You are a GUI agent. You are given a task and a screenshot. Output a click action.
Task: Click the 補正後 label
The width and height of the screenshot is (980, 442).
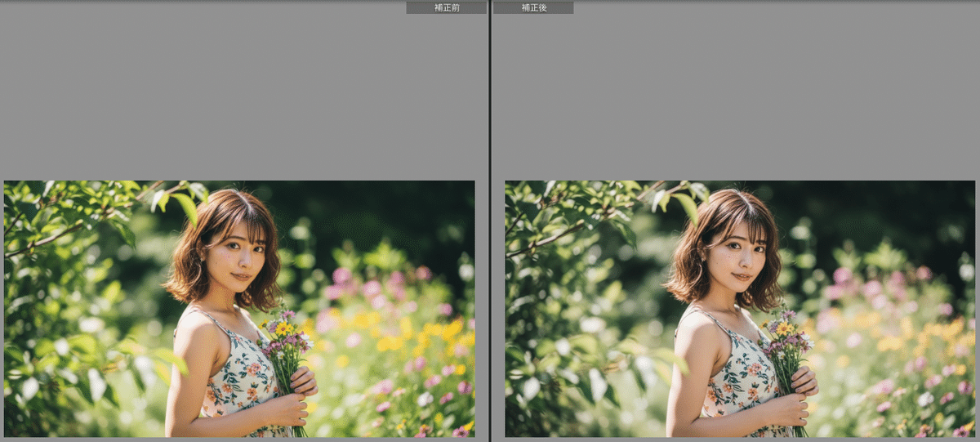point(532,7)
